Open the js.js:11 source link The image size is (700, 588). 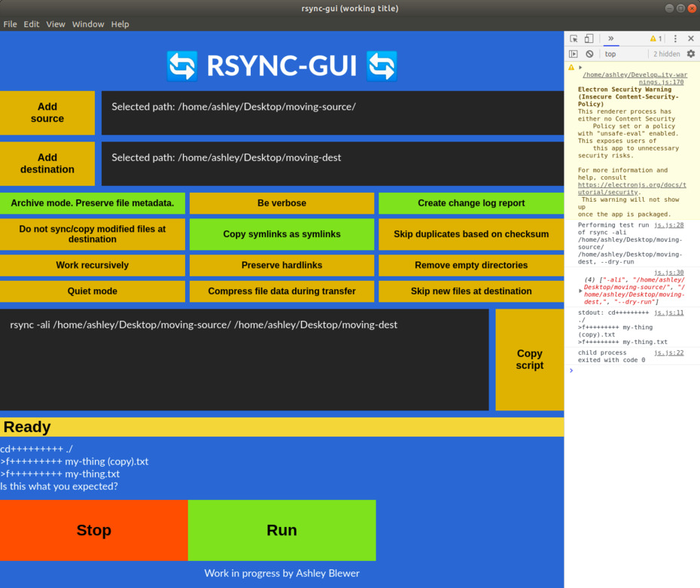(x=668, y=312)
